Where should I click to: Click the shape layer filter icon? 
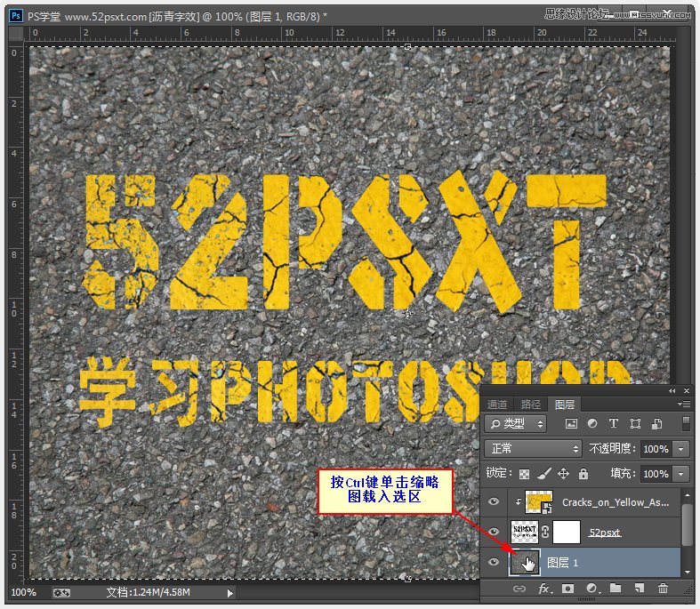click(635, 423)
